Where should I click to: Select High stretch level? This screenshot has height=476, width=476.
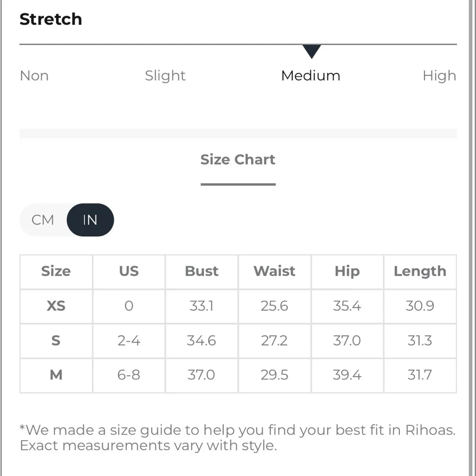click(439, 76)
